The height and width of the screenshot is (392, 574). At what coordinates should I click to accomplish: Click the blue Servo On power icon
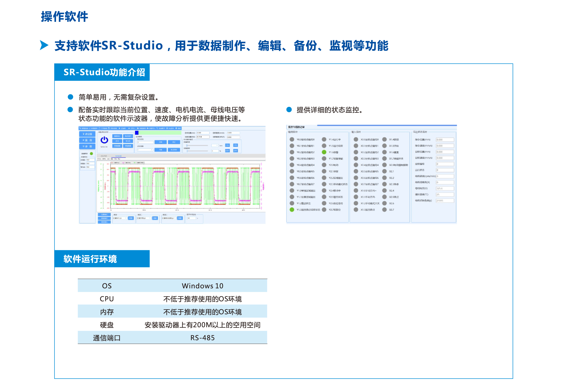[104, 140]
